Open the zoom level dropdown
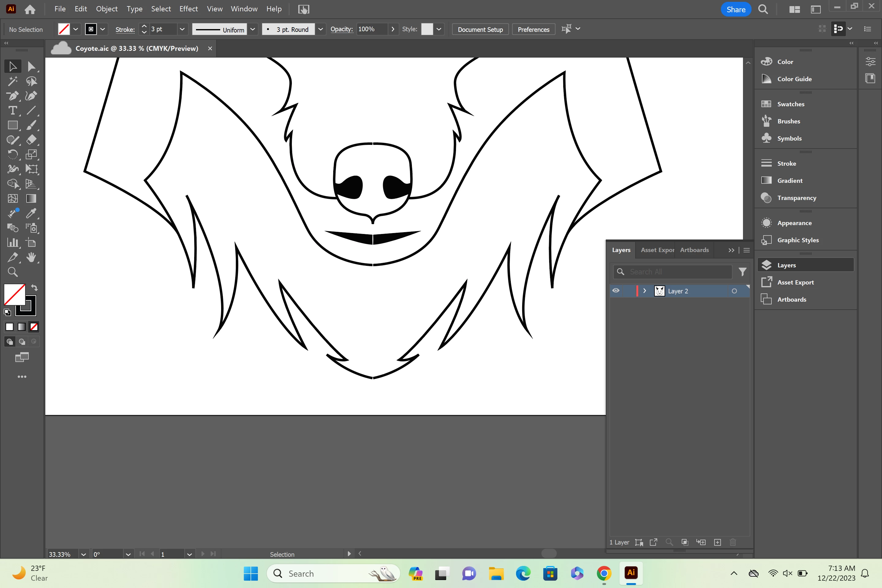This screenshot has width=882, height=588. tap(83, 554)
